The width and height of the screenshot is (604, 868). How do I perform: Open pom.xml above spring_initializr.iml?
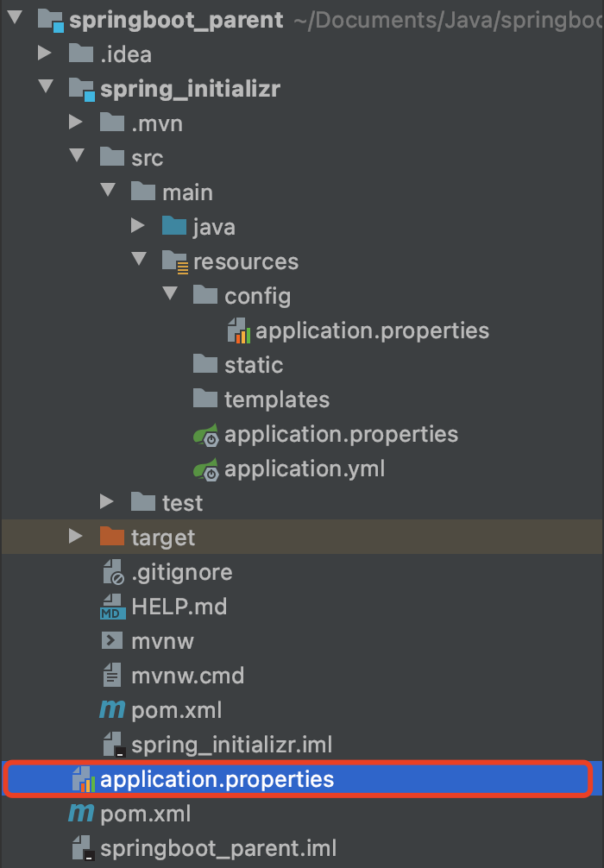point(177,710)
